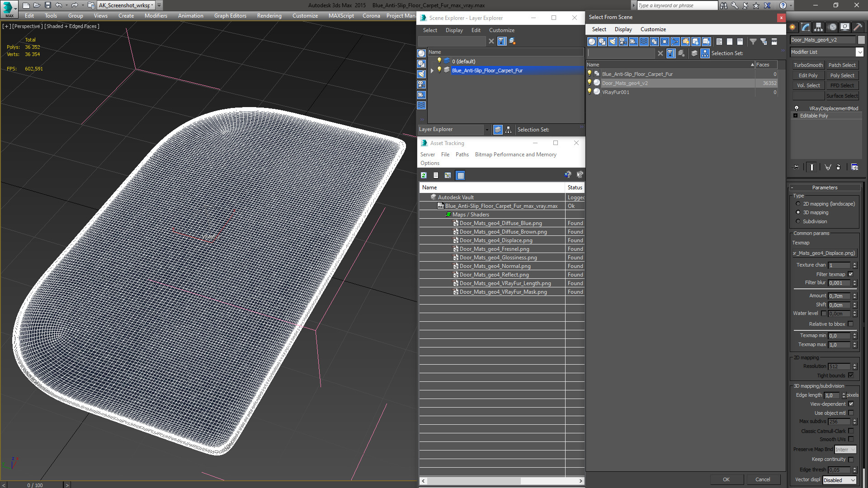Open the Display command panel tab
Viewport: 868px width, 488px height.
pos(844,27)
